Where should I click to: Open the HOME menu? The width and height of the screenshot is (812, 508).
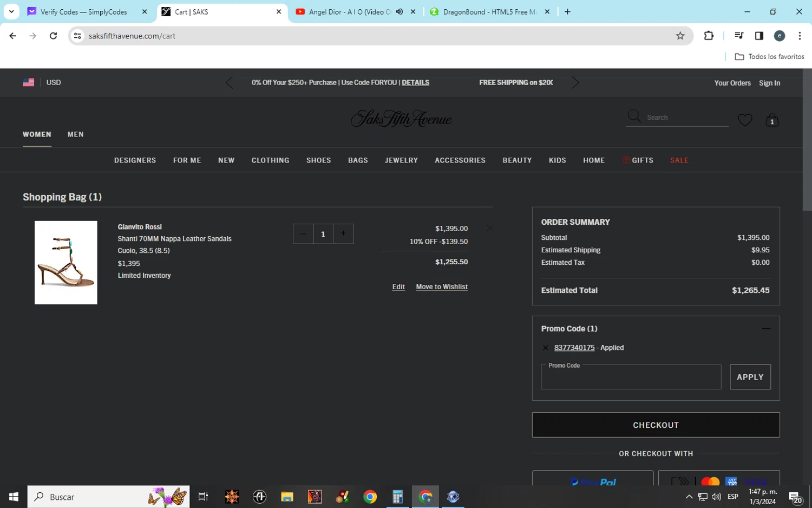[594, 160]
